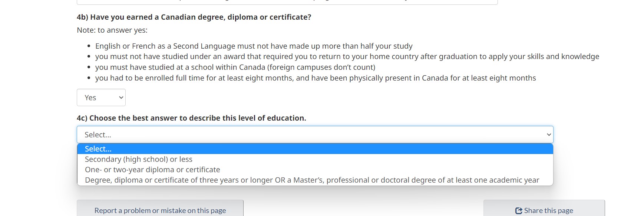The height and width of the screenshot is (216, 644).
Task: Open the 4b Canadian degree Yes dropdown
Action: pyautogui.click(x=101, y=98)
